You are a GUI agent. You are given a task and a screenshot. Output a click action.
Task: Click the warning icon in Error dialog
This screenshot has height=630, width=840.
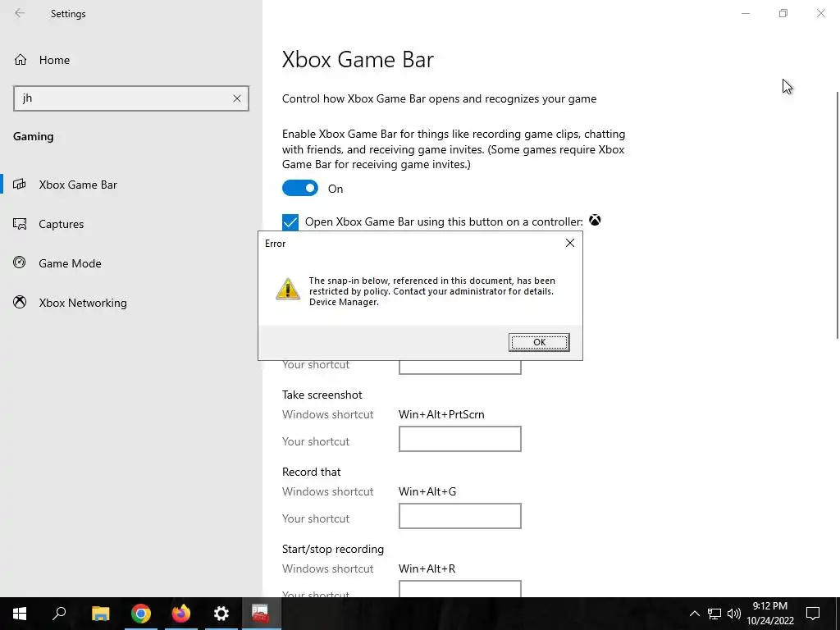(x=288, y=289)
